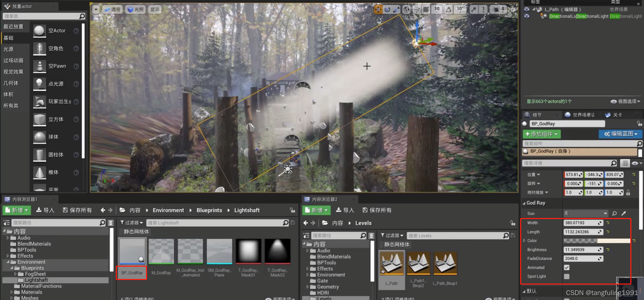Collapse the Environment folder in tree

tap(8, 262)
